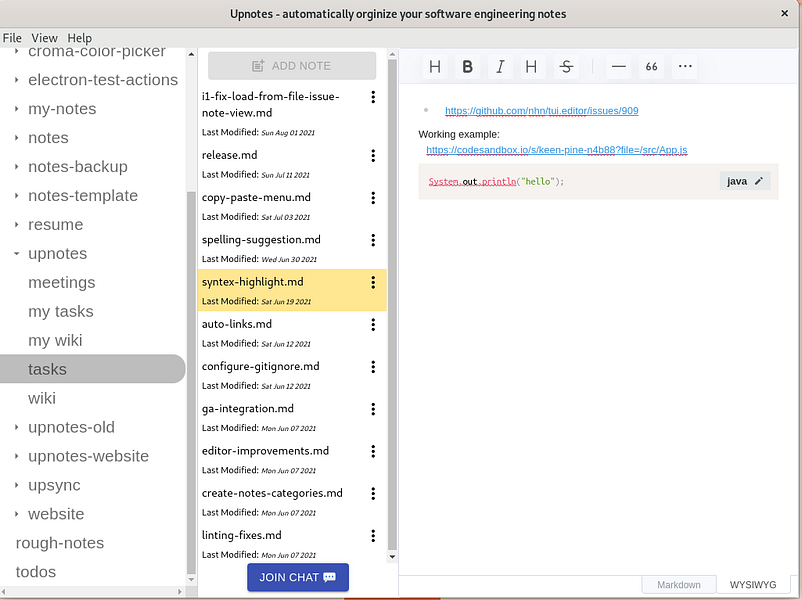Open the github tui.editor issues link

click(x=542, y=110)
